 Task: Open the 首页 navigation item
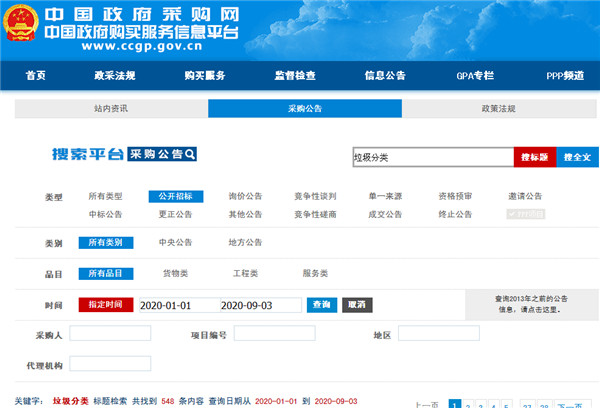37,75
